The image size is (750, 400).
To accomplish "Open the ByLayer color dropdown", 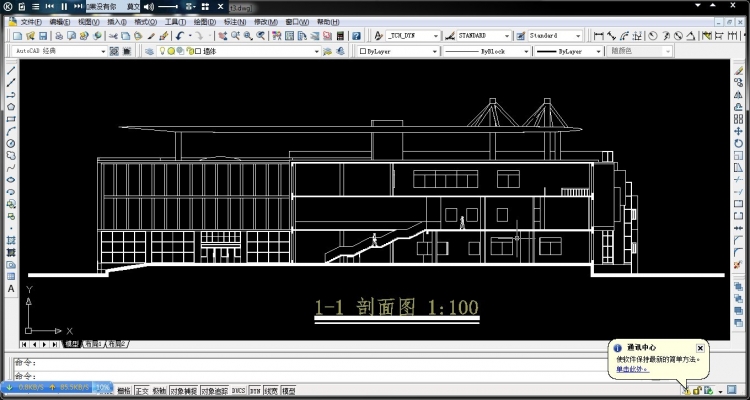I will 398,51.
